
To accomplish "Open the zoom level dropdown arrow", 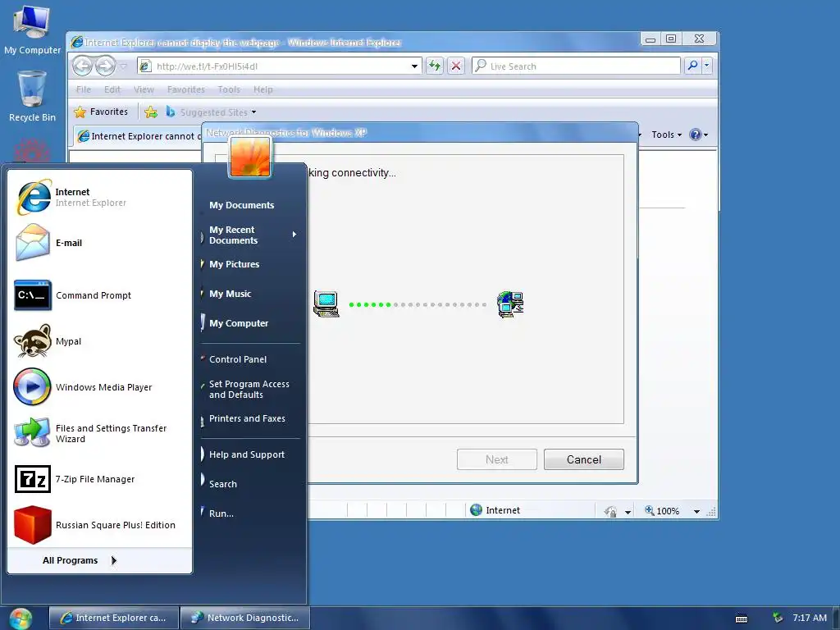I will pyautogui.click(x=696, y=512).
